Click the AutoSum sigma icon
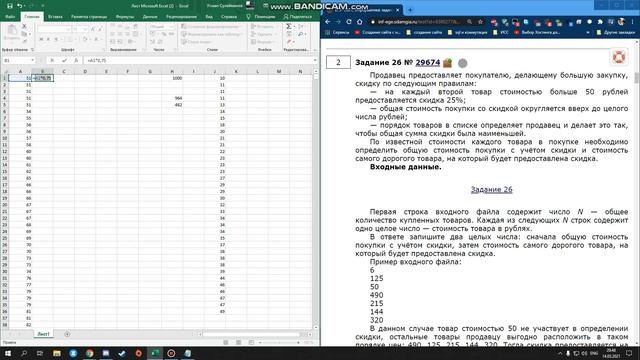 (289, 26)
